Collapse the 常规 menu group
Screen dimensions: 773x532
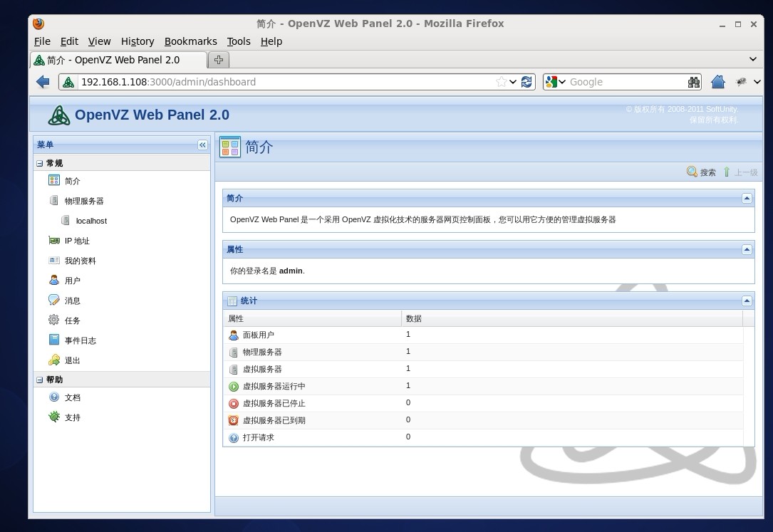point(39,163)
